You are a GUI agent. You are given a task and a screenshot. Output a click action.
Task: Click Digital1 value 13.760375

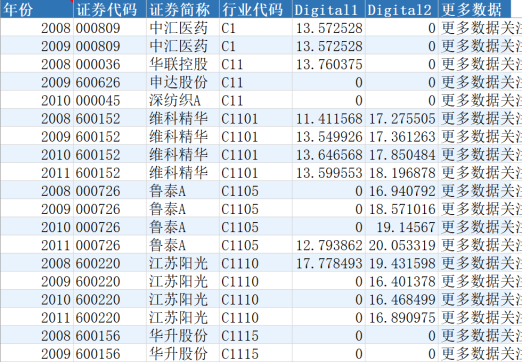[x=329, y=64]
